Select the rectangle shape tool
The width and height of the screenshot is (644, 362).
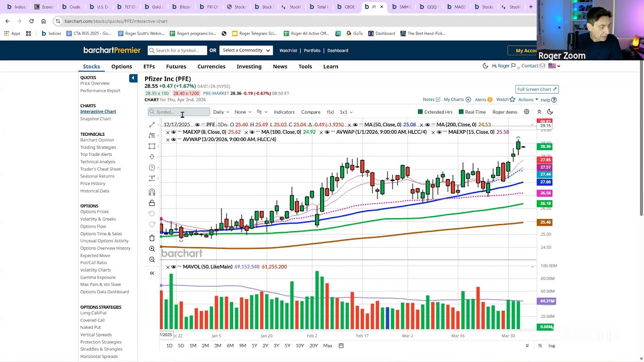point(152,146)
